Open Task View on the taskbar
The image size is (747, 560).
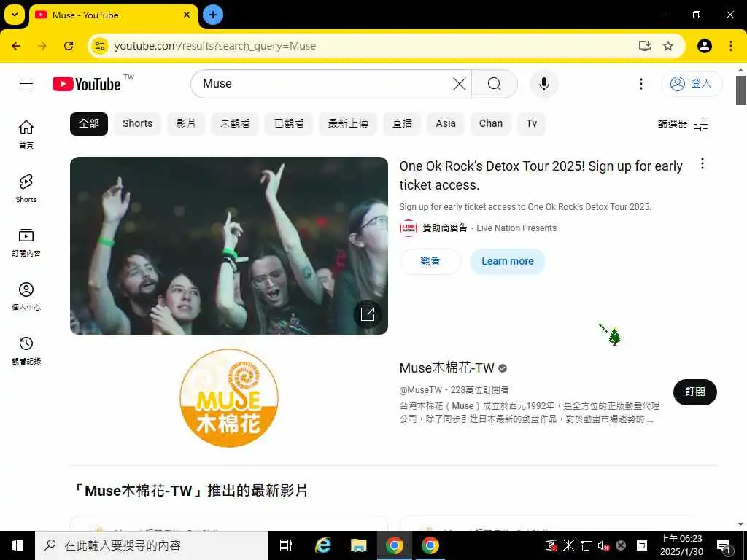286,545
